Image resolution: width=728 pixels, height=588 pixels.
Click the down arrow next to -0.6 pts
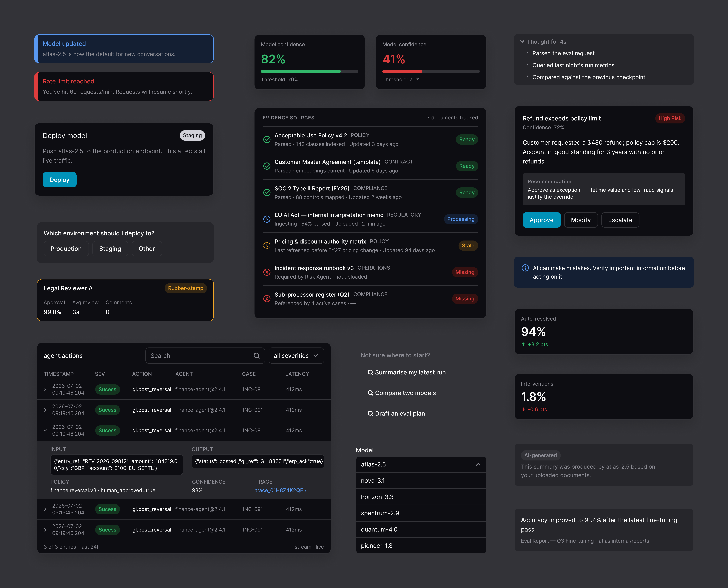click(523, 410)
